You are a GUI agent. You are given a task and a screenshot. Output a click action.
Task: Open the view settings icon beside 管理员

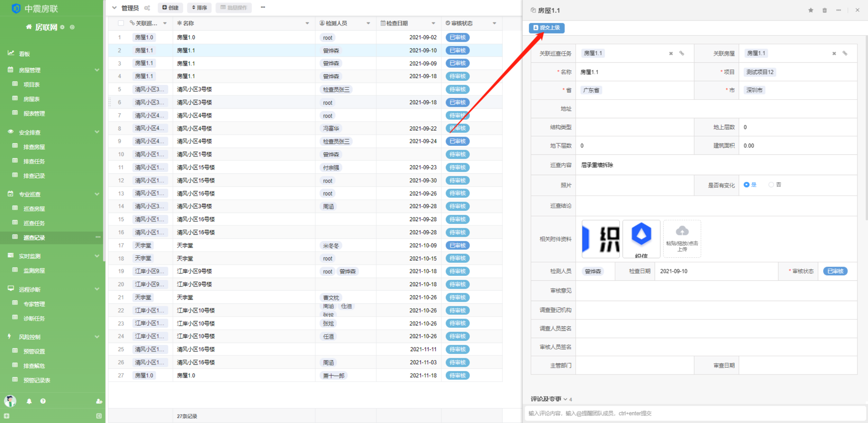147,8
